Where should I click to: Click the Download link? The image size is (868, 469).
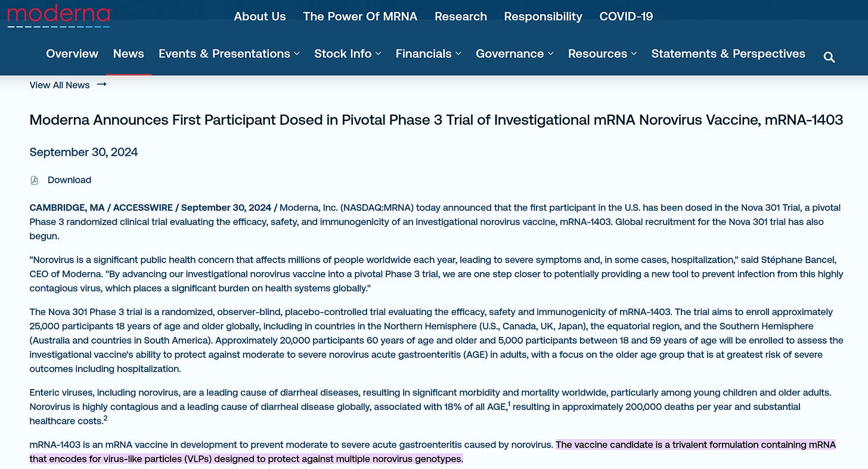pyautogui.click(x=69, y=180)
